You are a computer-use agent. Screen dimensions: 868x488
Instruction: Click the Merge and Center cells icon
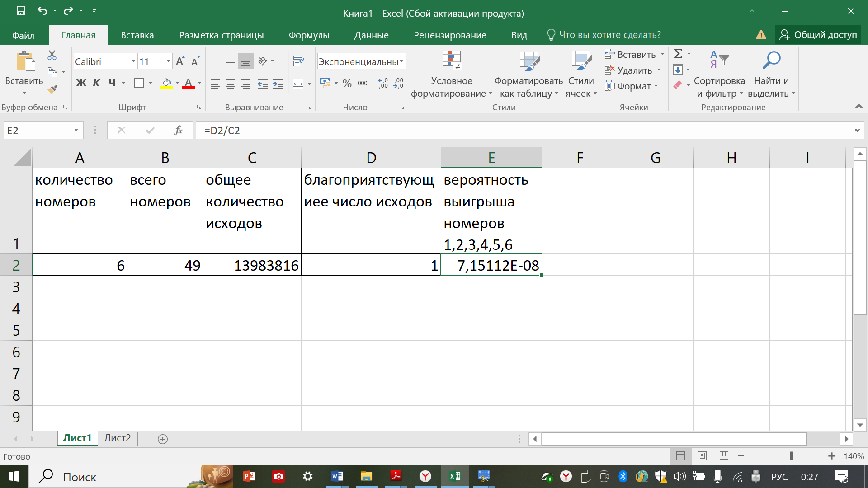click(298, 84)
